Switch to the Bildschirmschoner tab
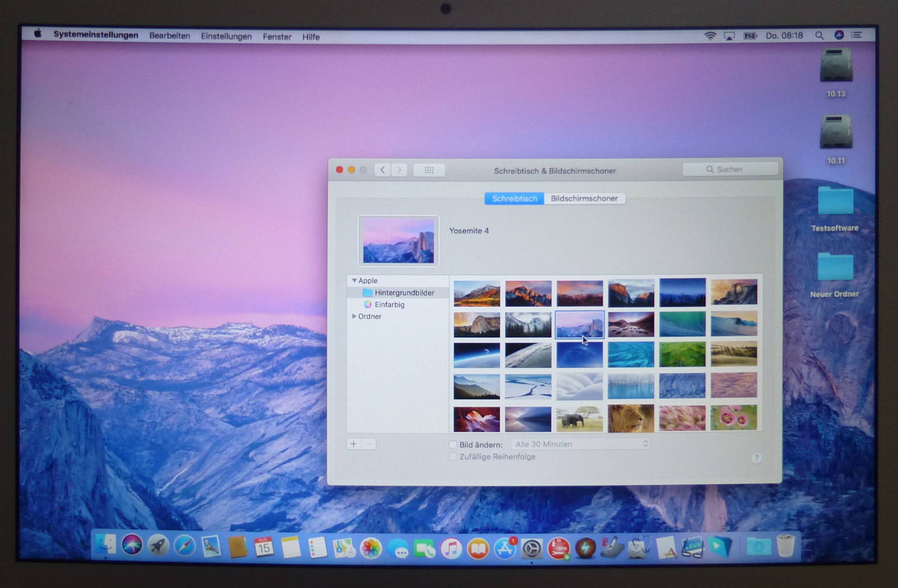 (584, 199)
